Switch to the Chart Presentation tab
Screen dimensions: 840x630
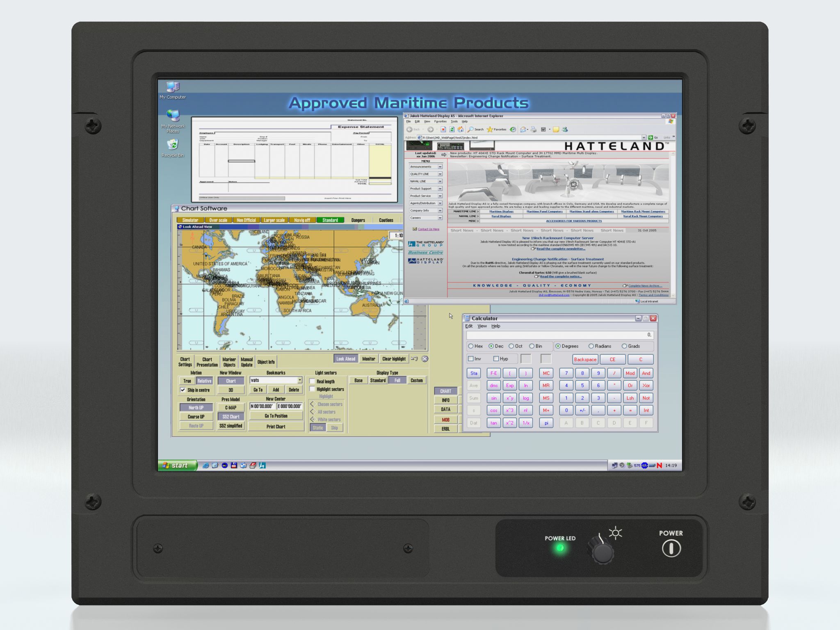tap(207, 362)
